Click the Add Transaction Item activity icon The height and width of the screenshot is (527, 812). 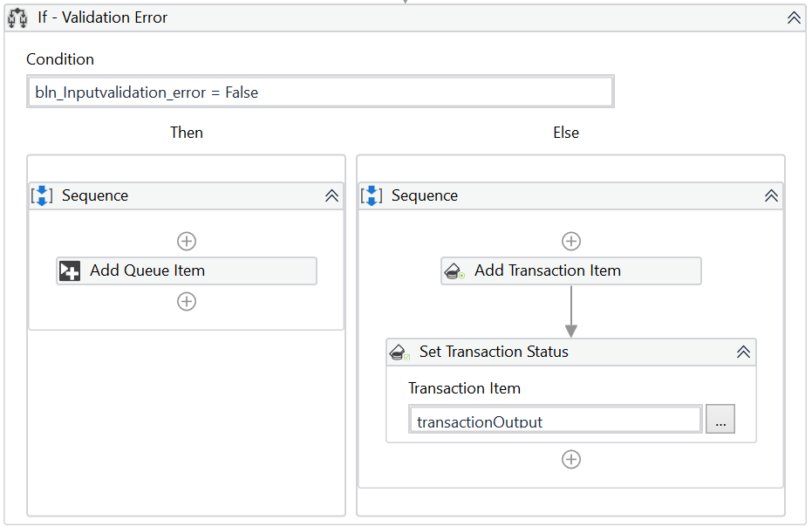coord(454,270)
